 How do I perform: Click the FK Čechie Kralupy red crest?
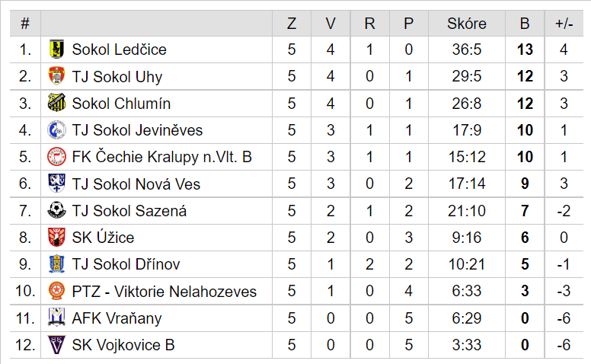56,157
